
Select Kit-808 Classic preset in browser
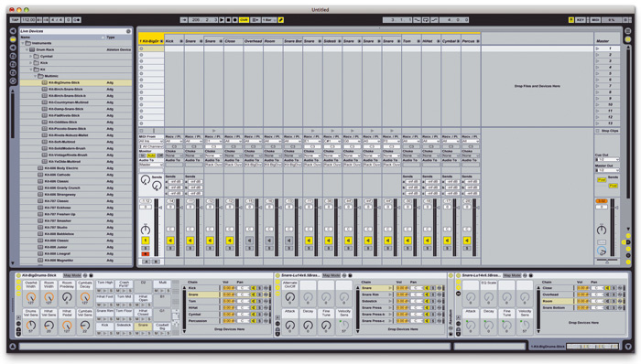[x=76, y=241]
